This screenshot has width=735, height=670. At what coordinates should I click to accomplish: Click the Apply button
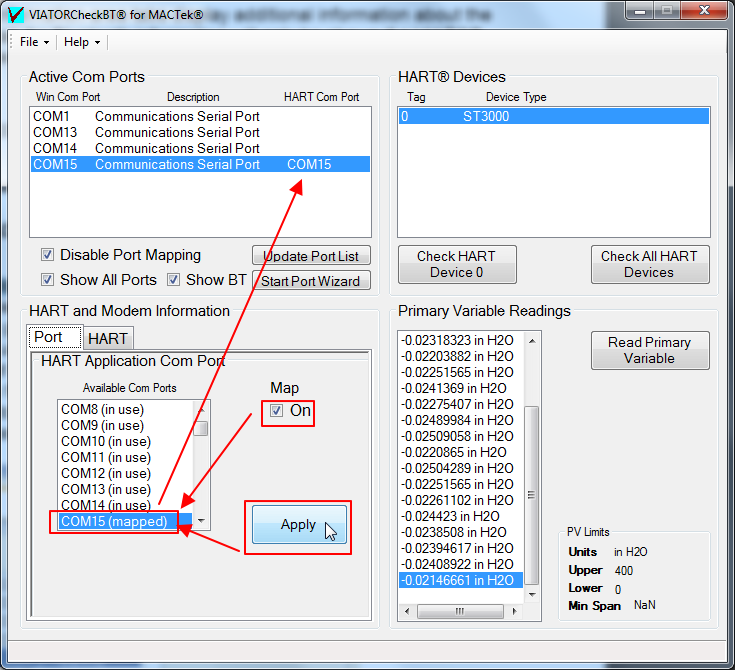(x=299, y=525)
